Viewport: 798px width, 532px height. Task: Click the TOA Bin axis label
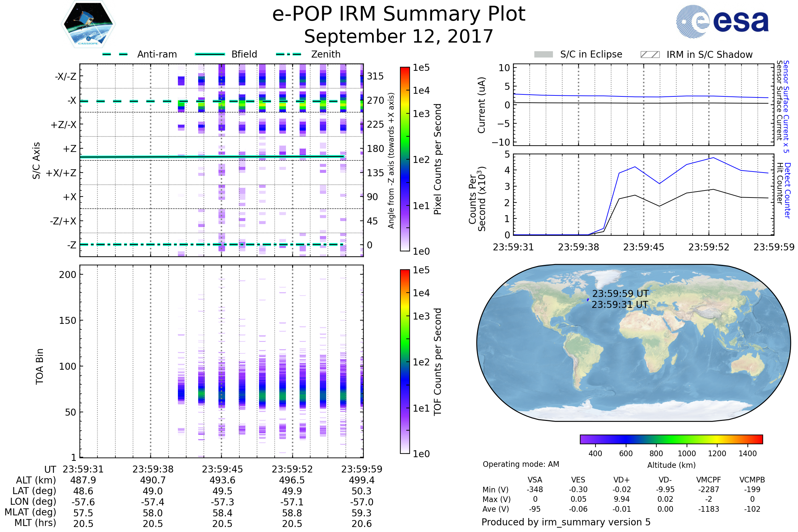(x=40, y=366)
